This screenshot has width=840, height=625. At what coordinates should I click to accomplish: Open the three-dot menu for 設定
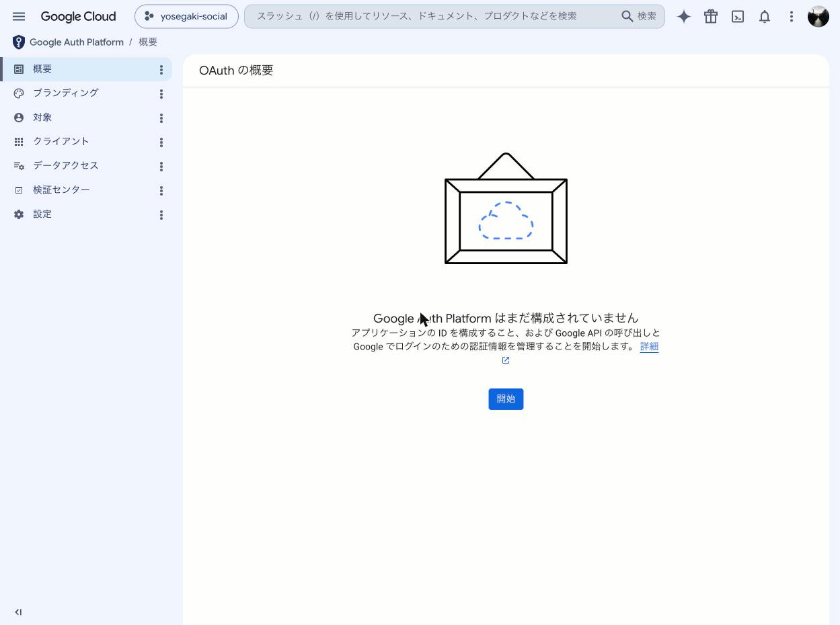161,215
